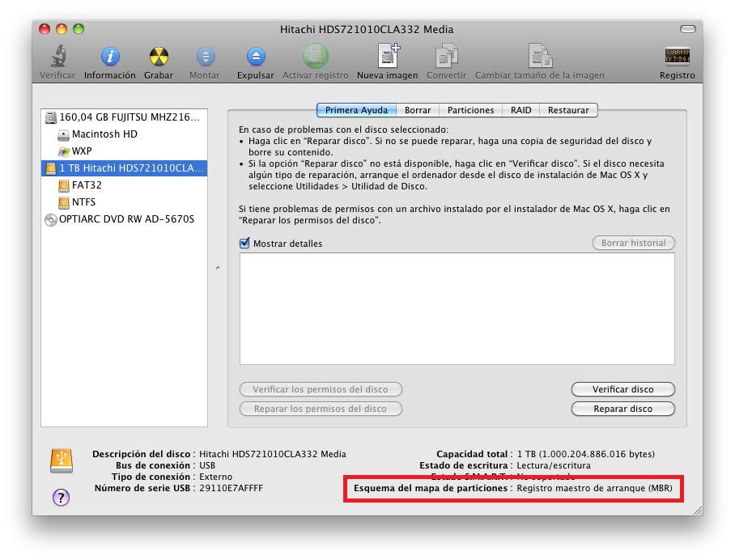Image resolution: width=735 pixels, height=560 pixels.
Task: Click the FUJITSU hard disk icon
Action: [x=51, y=117]
